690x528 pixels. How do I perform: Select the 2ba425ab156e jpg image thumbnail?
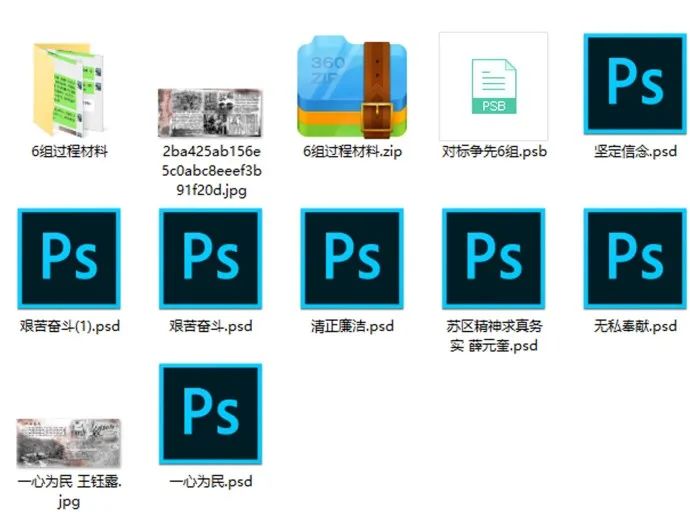coord(210,113)
